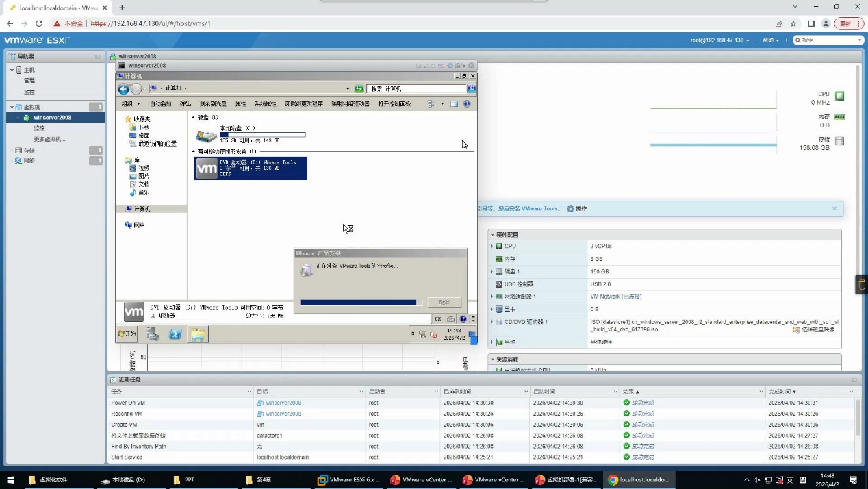Viewport: 868px width, 489px height.
Task: Expand the Hard disk 1 row
Action: pos(492,271)
